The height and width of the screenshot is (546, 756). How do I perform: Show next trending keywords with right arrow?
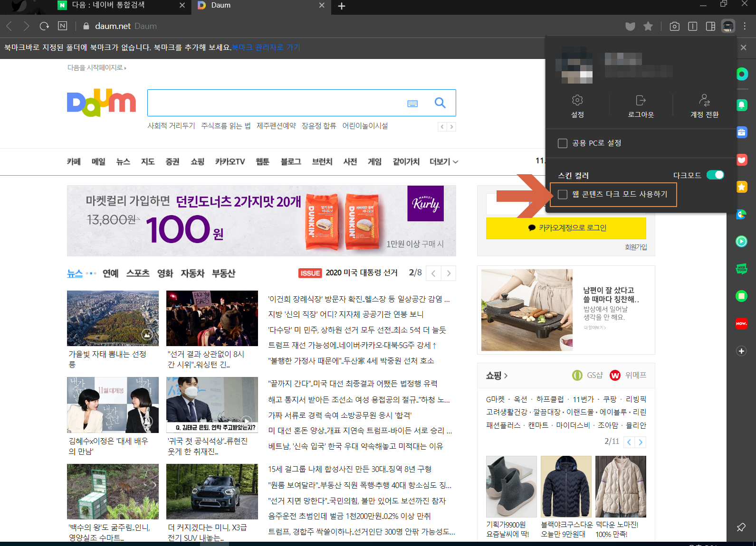[451, 127]
